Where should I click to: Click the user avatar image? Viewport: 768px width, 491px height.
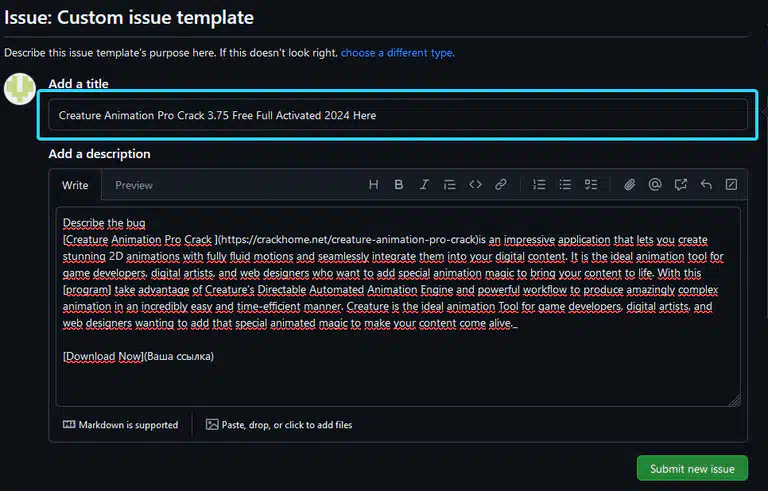(x=20, y=89)
